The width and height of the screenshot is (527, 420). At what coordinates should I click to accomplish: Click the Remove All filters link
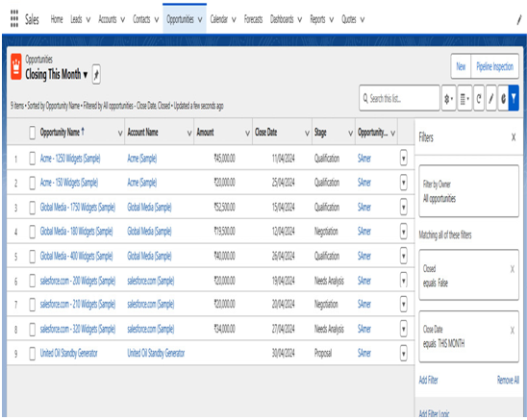(508, 380)
